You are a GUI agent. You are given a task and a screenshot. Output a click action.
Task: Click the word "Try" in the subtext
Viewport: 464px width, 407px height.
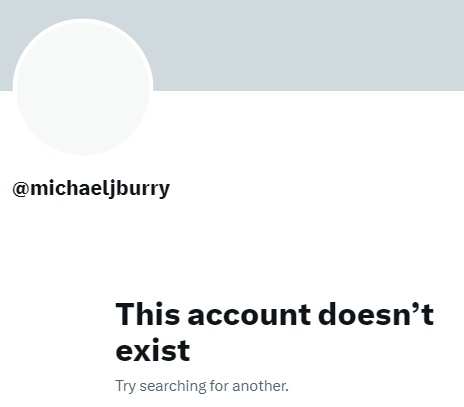(x=126, y=386)
